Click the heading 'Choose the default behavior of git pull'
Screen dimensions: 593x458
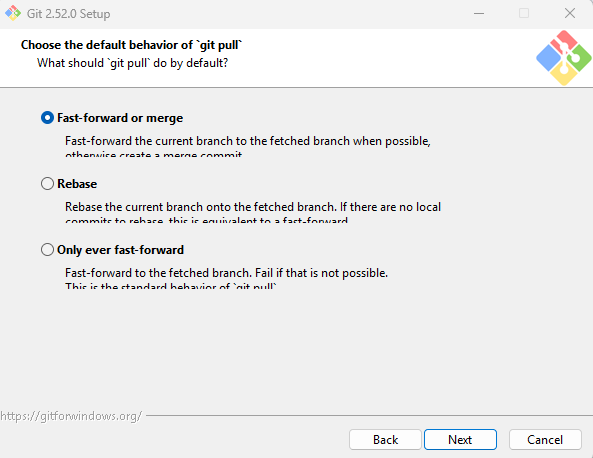point(131,45)
